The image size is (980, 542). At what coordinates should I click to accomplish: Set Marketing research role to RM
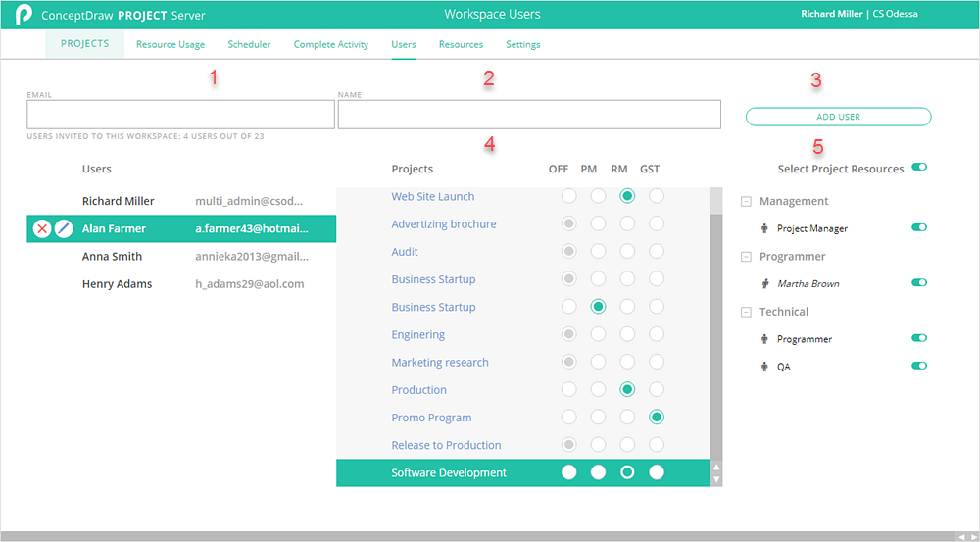(627, 362)
